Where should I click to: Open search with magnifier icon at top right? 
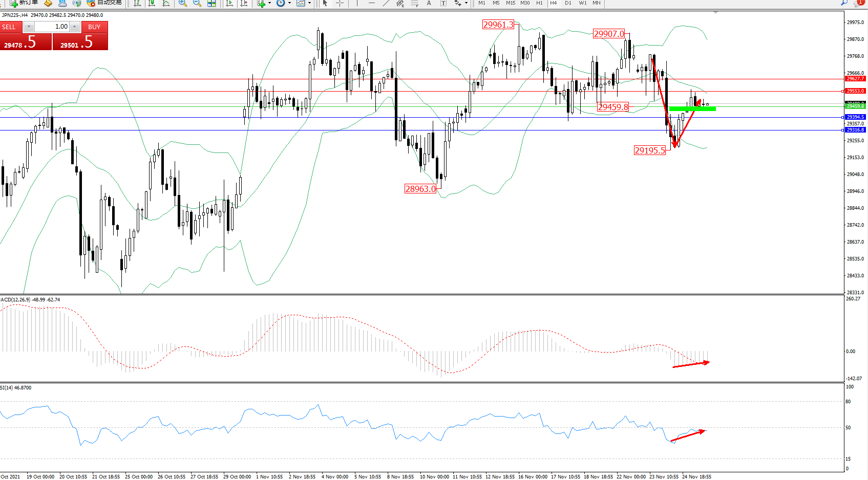pos(844,3)
